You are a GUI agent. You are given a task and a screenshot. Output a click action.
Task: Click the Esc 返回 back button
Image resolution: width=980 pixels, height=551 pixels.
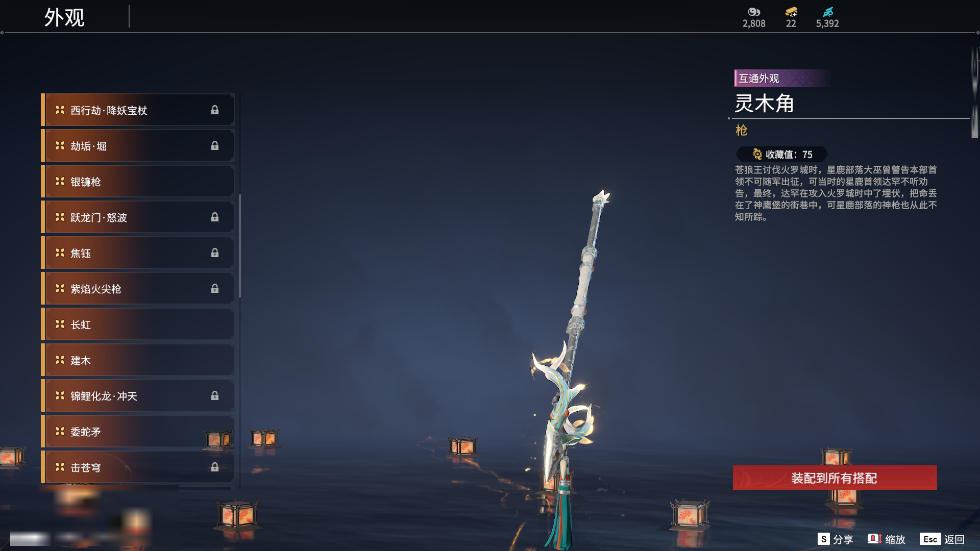coord(942,539)
